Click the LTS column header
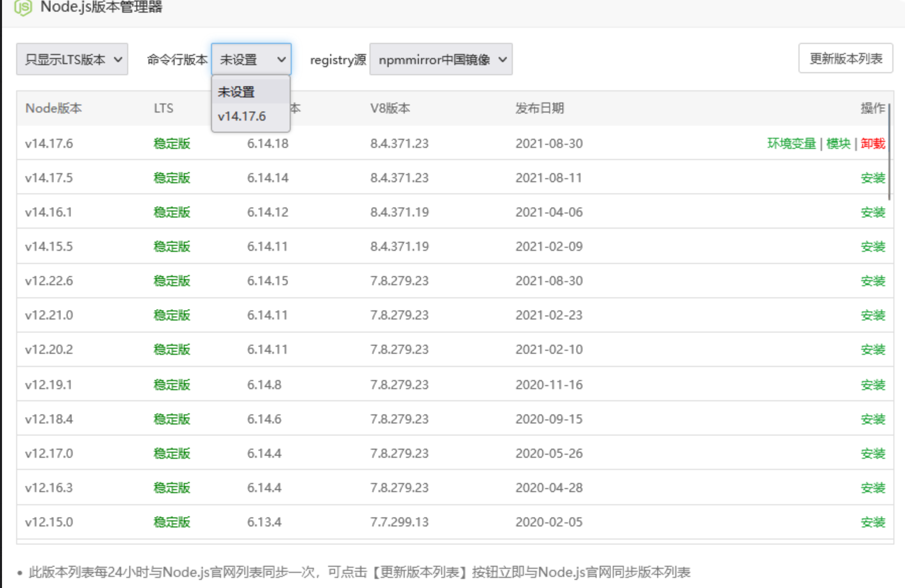This screenshot has width=905, height=588. [x=164, y=108]
